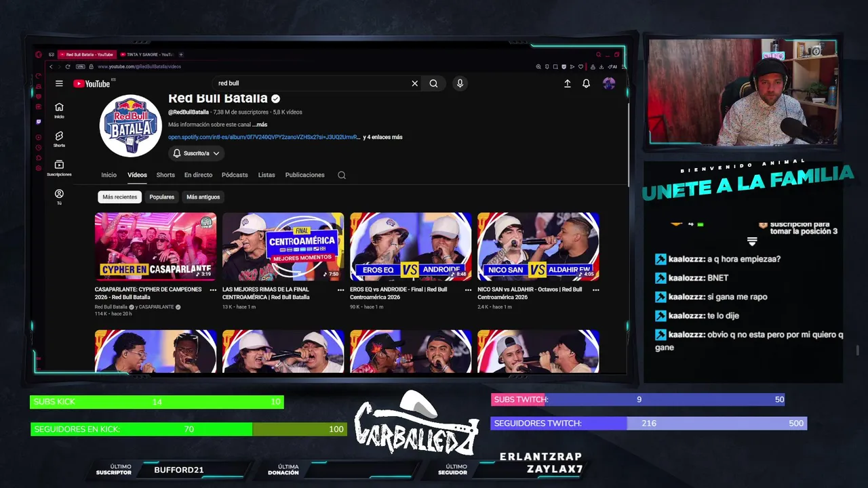This screenshot has width=868, height=488.
Task: Open CASAPARLANTE: CYPHER DE CAMPEONES video title
Action: click(x=149, y=293)
